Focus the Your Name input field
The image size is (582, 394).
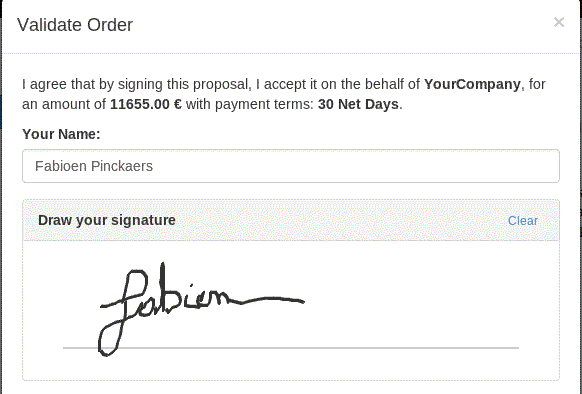click(x=291, y=166)
